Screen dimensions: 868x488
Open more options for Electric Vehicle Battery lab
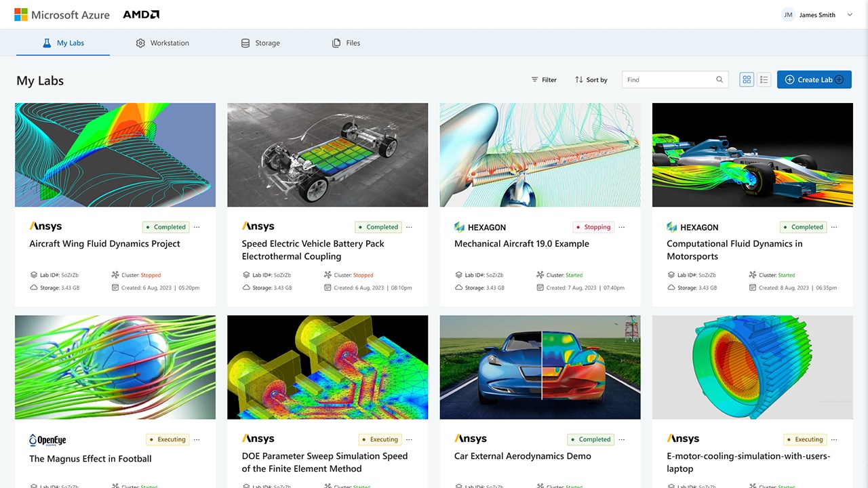pyautogui.click(x=409, y=227)
